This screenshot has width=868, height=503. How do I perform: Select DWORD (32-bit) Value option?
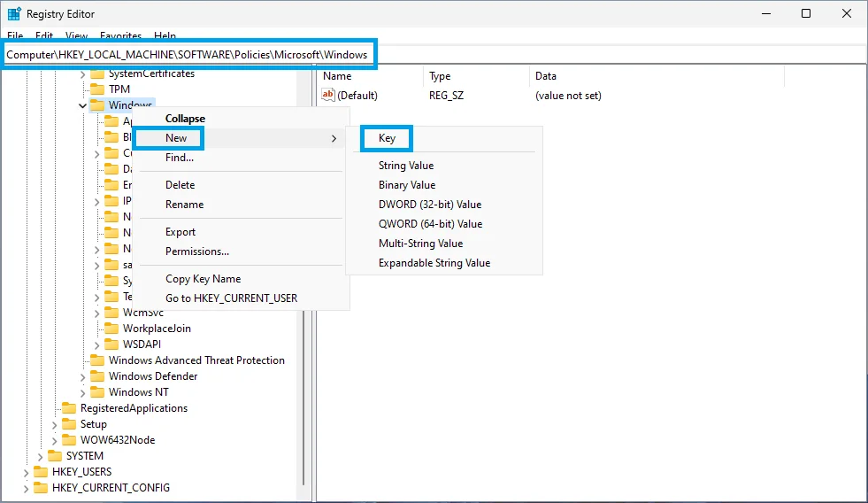[x=429, y=205]
